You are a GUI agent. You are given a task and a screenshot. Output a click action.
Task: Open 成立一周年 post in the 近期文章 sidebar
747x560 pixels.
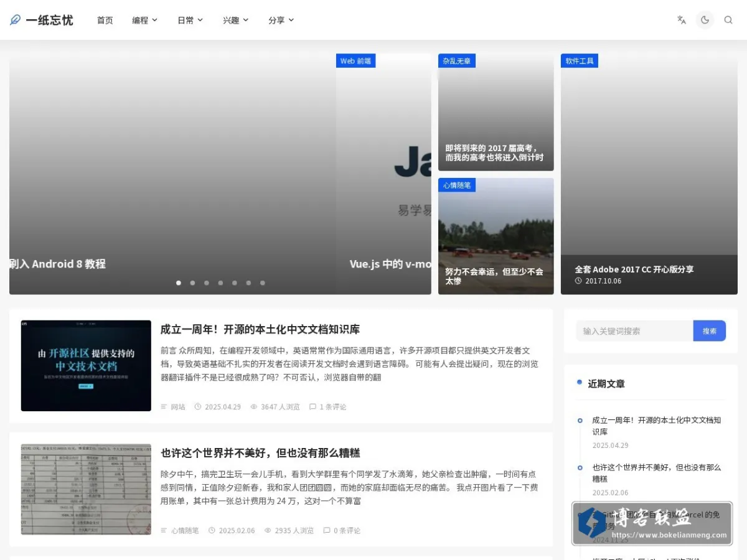[656, 426]
